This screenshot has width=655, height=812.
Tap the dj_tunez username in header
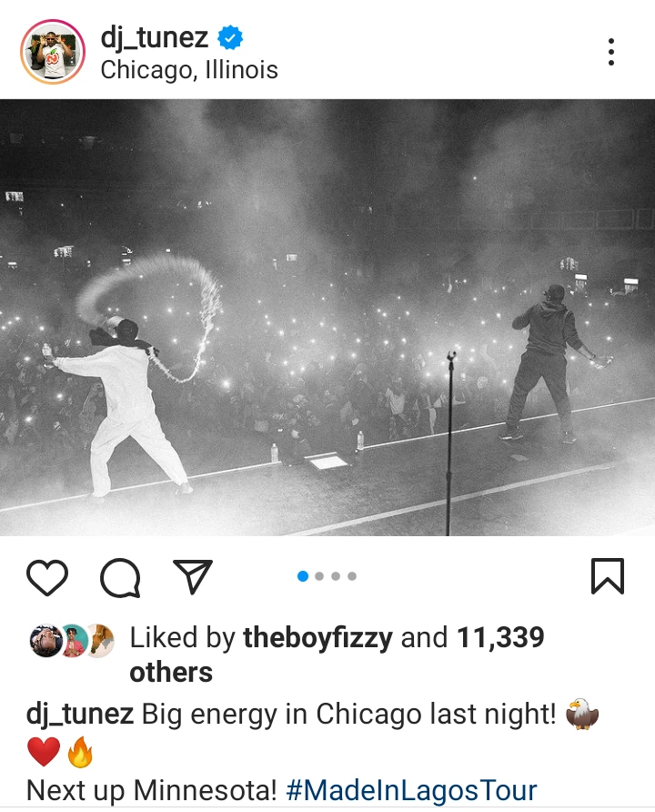[154, 37]
